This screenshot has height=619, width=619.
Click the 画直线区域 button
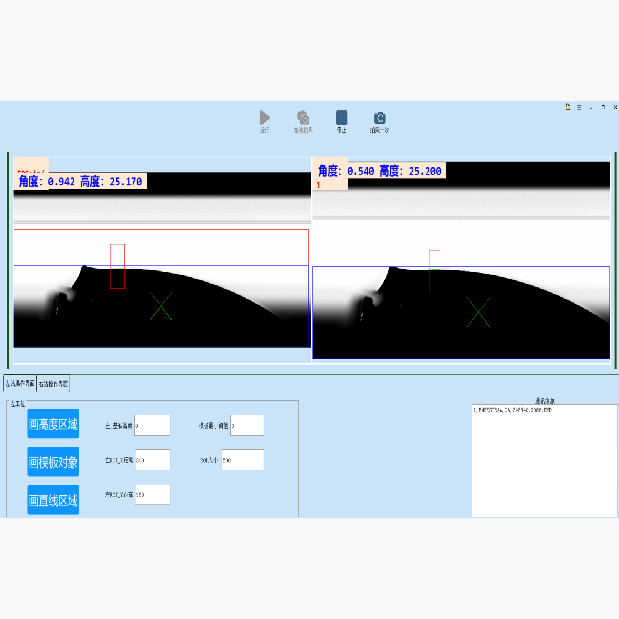coord(53,500)
